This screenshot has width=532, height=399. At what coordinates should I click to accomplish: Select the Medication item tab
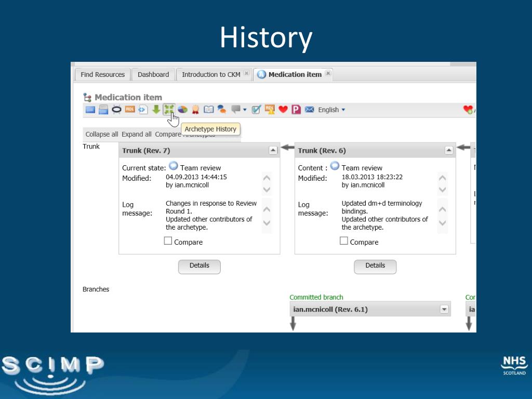[295, 75]
